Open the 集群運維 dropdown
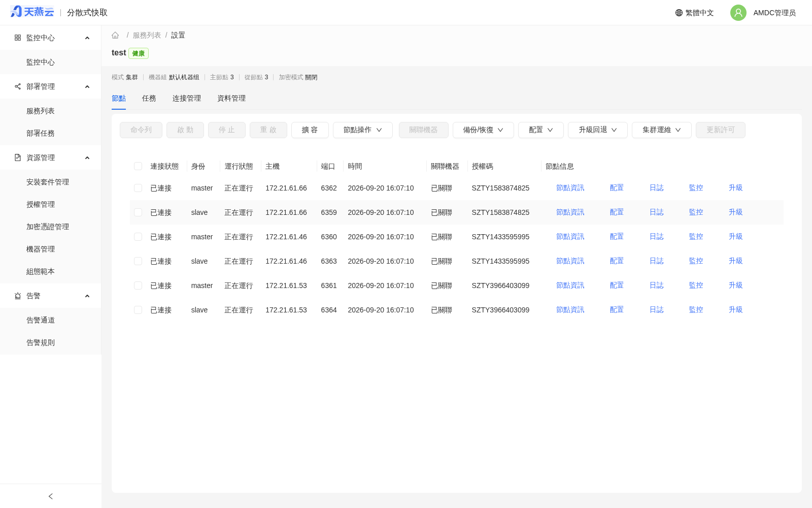Image resolution: width=812 pixels, height=508 pixels. (662, 130)
